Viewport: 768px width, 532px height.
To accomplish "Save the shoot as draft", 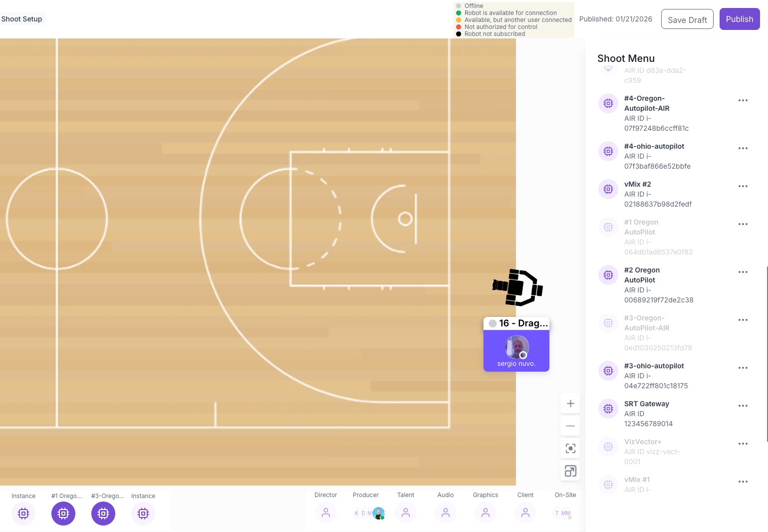I will [687, 19].
